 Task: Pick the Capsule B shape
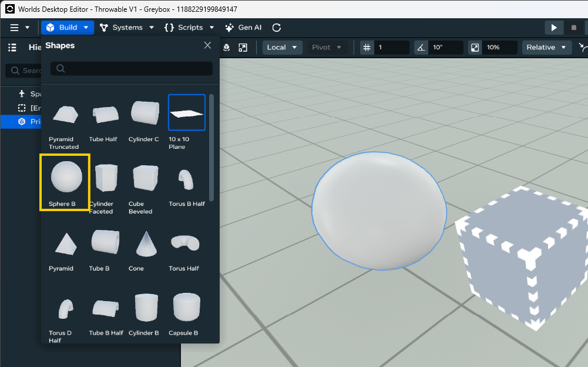tap(187, 306)
